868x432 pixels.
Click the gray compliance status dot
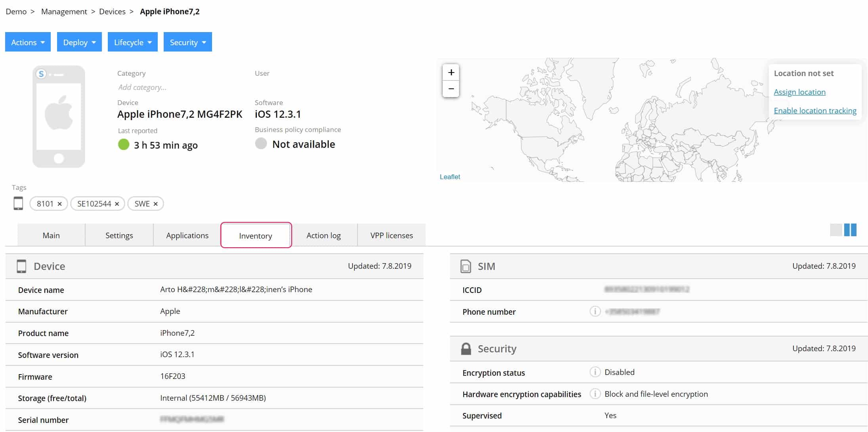point(261,143)
